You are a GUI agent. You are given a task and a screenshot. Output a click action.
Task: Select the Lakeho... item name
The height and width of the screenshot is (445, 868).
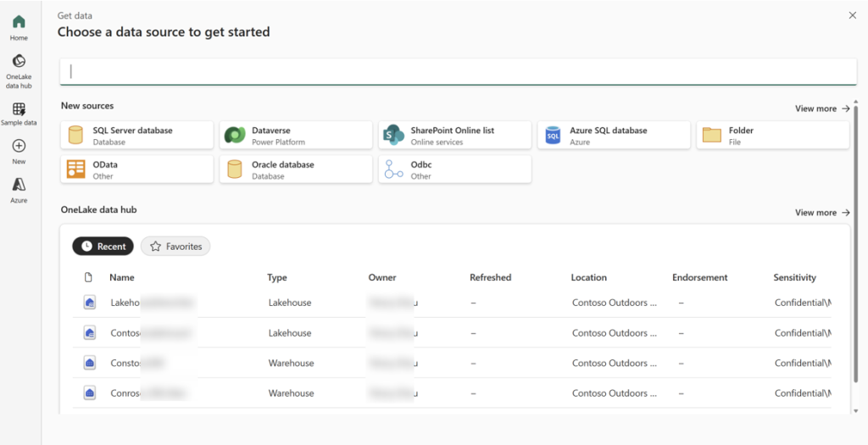pyautogui.click(x=153, y=303)
